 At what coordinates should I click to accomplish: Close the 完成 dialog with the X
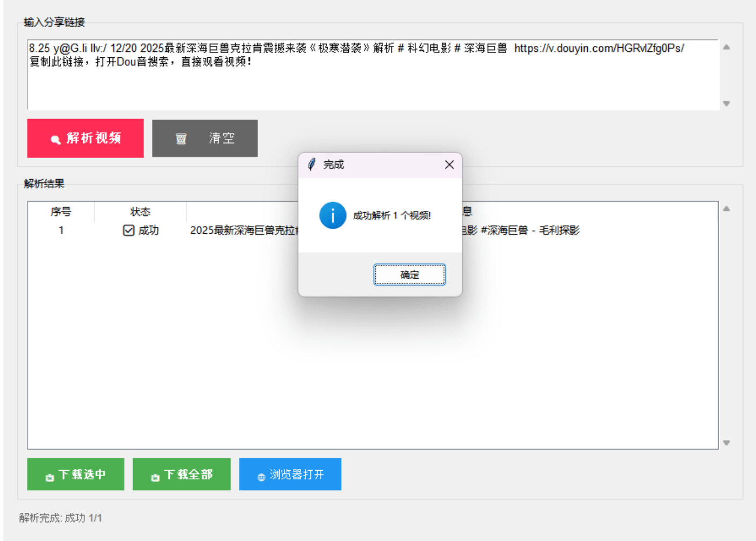[x=449, y=164]
